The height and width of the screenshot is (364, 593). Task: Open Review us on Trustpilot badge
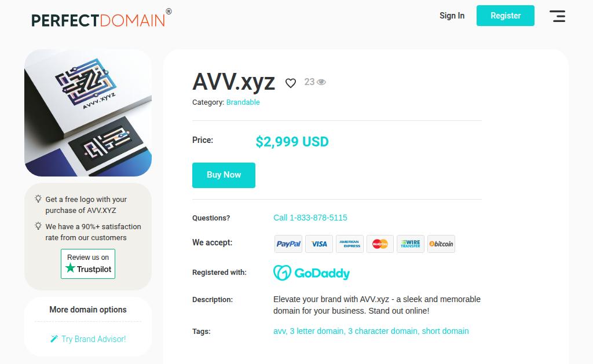88,264
